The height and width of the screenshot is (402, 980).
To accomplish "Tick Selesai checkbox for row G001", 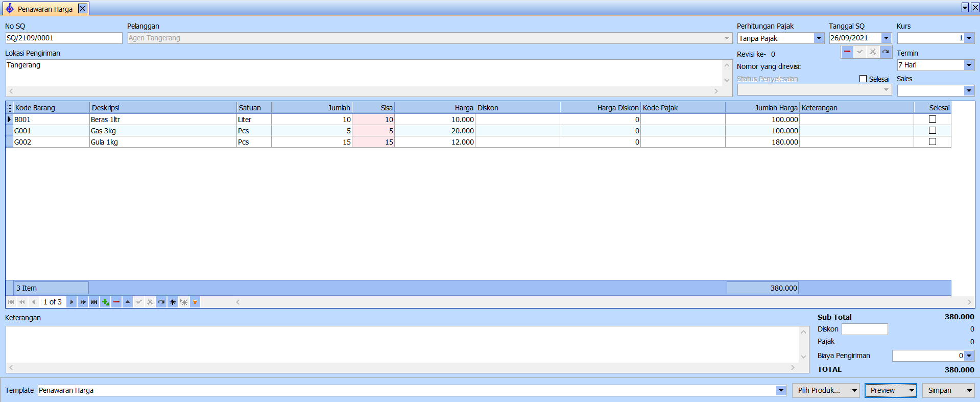I will pyautogui.click(x=933, y=130).
